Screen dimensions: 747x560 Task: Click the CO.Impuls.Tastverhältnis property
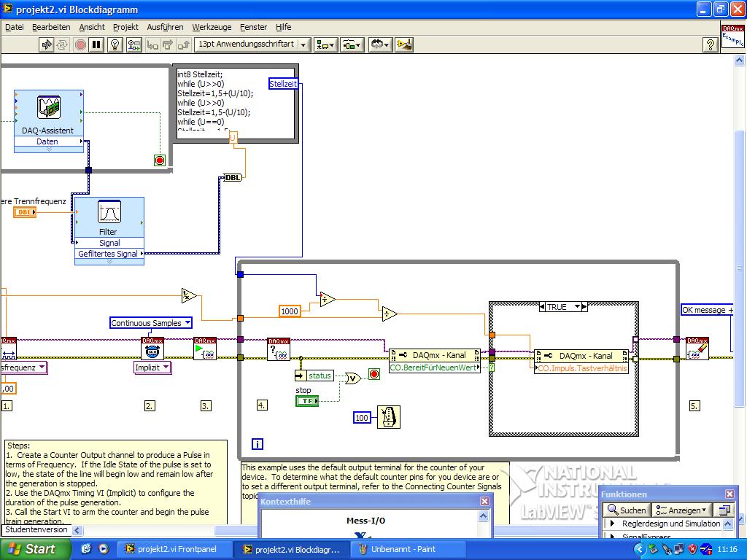click(581, 368)
